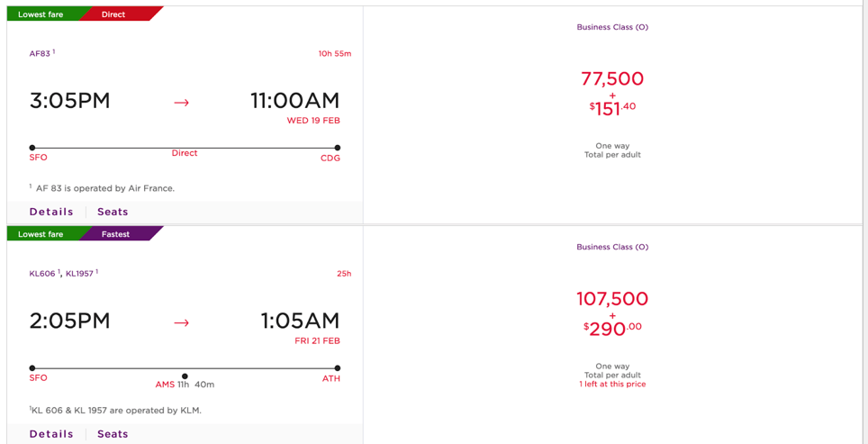868x444 pixels.
Task: Click the SFO origin dot on the AF83 route line
Action: tap(32, 148)
